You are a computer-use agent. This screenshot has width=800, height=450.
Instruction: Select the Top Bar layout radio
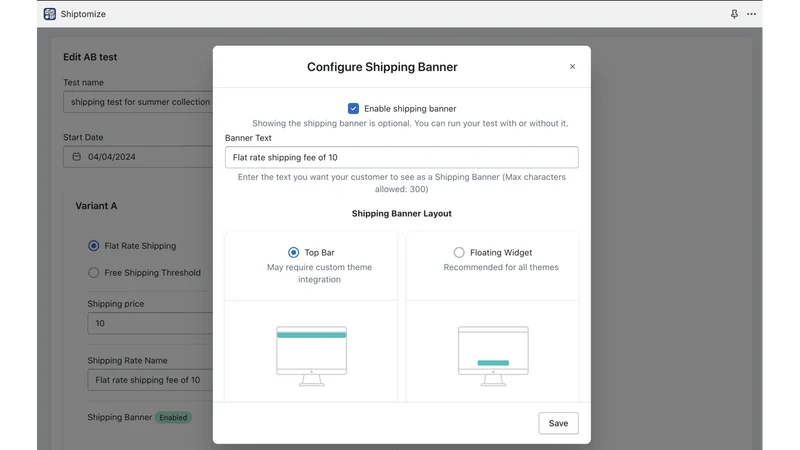point(293,252)
